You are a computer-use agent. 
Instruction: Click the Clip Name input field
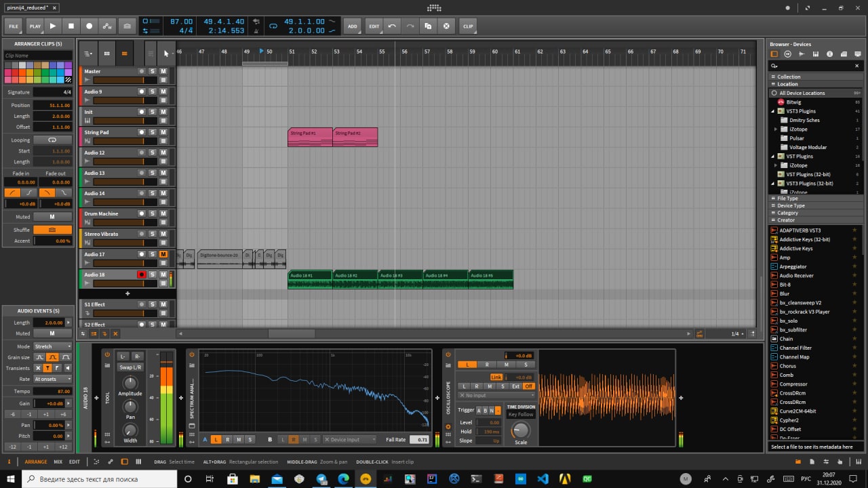click(x=38, y=56)
